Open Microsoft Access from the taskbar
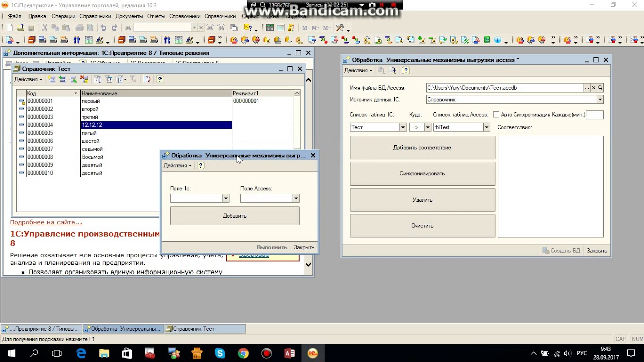This screenshot has height=362, width=644. 290,353
